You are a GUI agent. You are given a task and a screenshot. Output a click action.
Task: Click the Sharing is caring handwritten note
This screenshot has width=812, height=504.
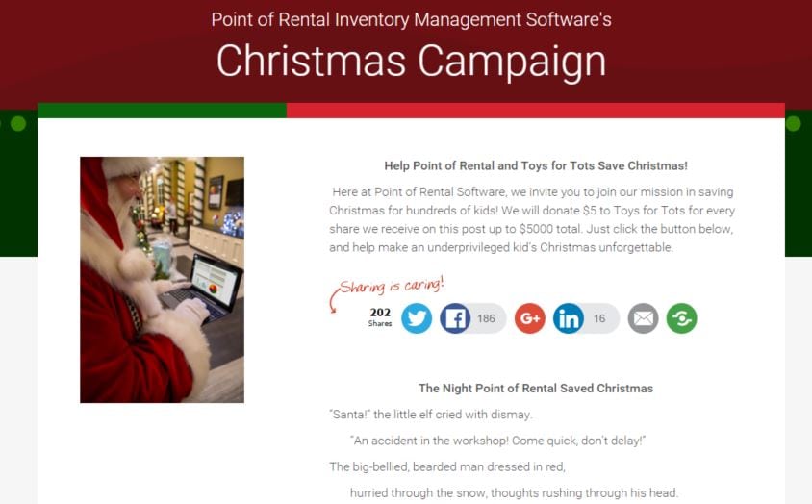(392, 286)
